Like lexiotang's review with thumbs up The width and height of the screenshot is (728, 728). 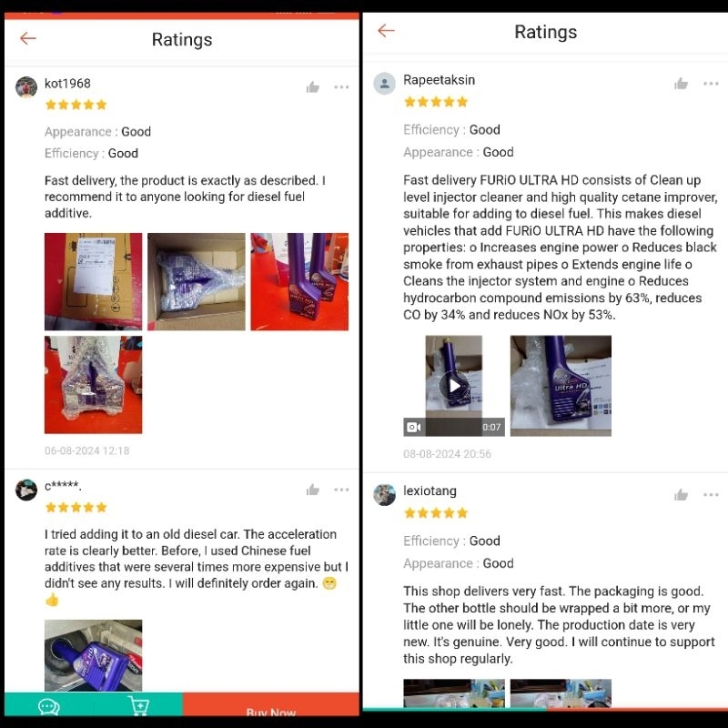click(x=681, y=495)
